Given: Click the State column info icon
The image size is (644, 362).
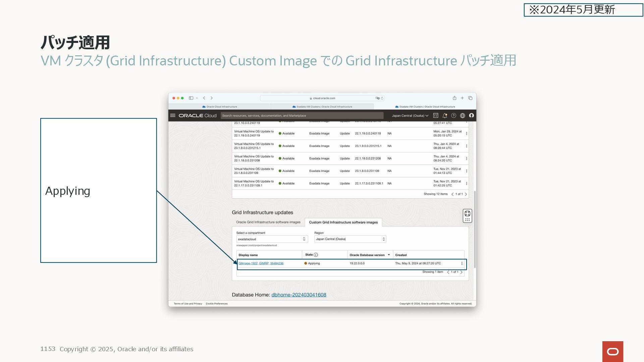Looking at the screenshot, I should point(316,255).
